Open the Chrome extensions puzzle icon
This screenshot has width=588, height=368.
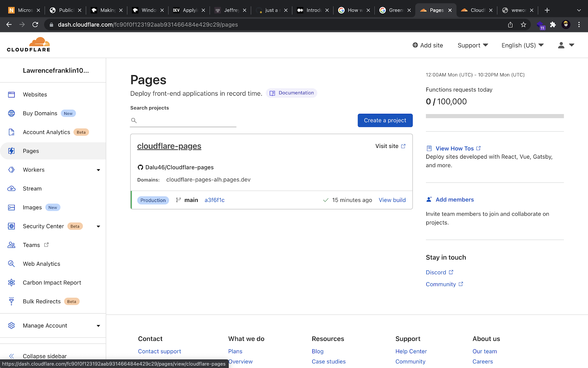click(553, 25)
